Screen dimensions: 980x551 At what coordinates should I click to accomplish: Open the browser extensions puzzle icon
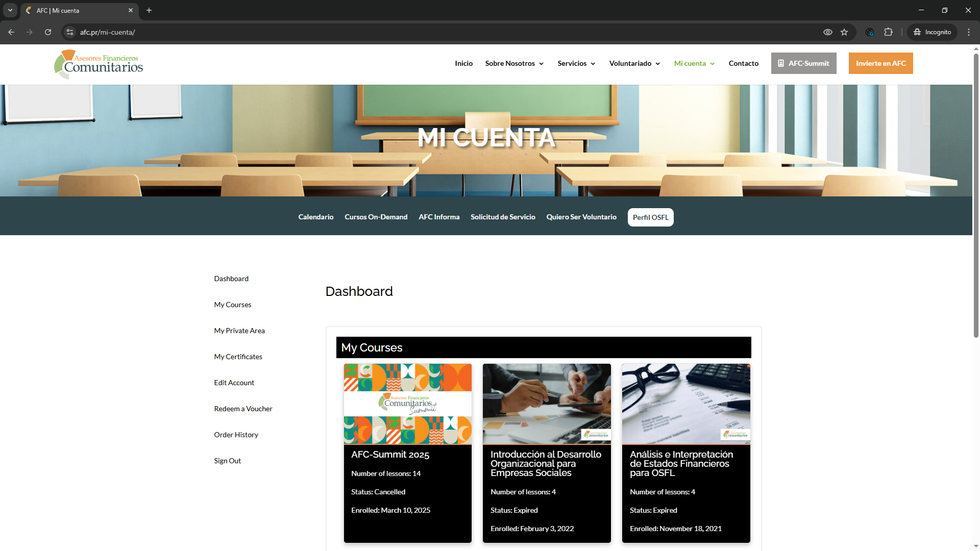click(889, 32)
